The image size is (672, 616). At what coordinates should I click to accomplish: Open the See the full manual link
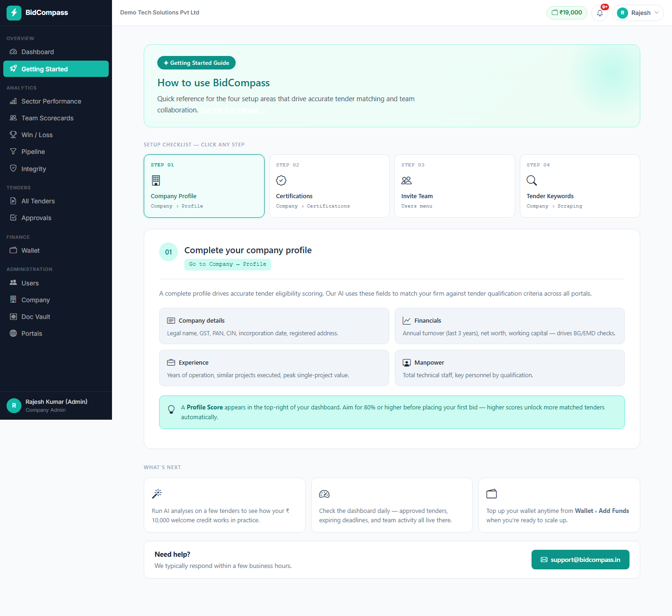click(233, 110)
